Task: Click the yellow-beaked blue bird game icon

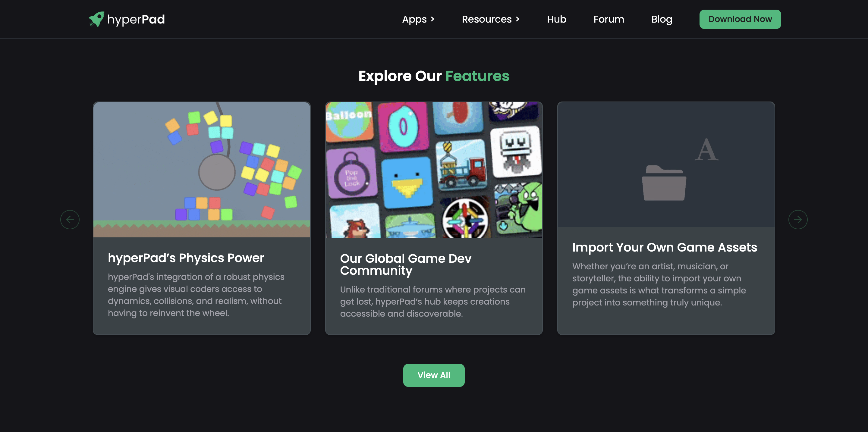Action: coord(407,183)
